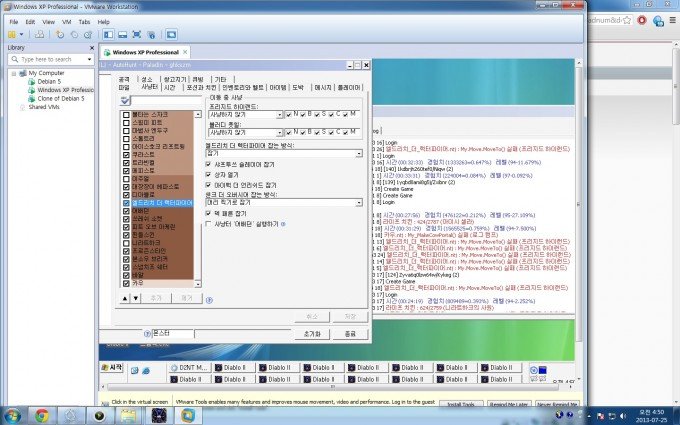The image size is (680, 425).
Task: Open the 프리지드 하이랜드 hunting mode dropdown
Action: (279, 115)
